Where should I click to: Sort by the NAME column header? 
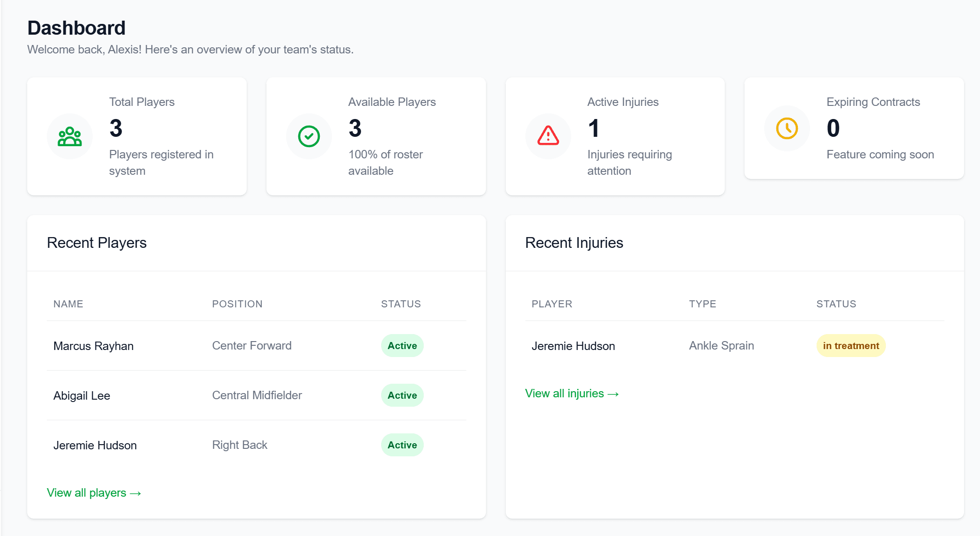(68, 304)
